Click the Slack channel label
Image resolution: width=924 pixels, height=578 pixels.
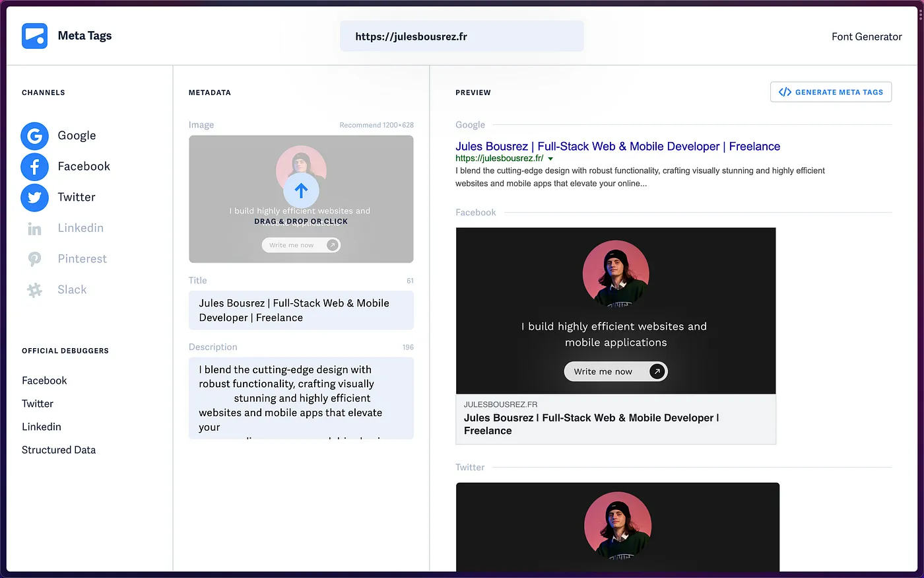72,290
